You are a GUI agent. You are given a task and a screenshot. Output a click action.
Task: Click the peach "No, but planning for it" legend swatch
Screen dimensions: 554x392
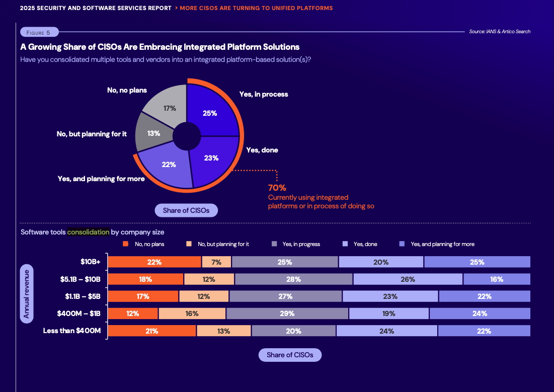coord(189,244)
